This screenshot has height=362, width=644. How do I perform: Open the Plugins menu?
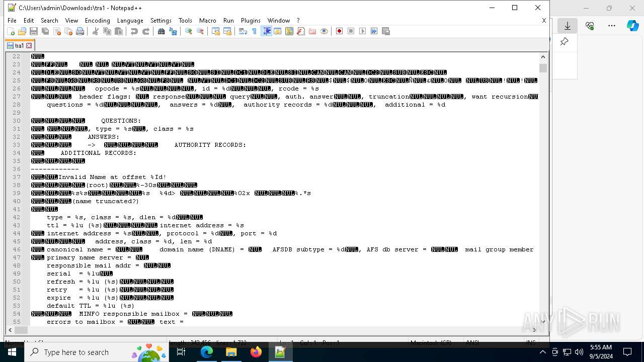(251, 21)
